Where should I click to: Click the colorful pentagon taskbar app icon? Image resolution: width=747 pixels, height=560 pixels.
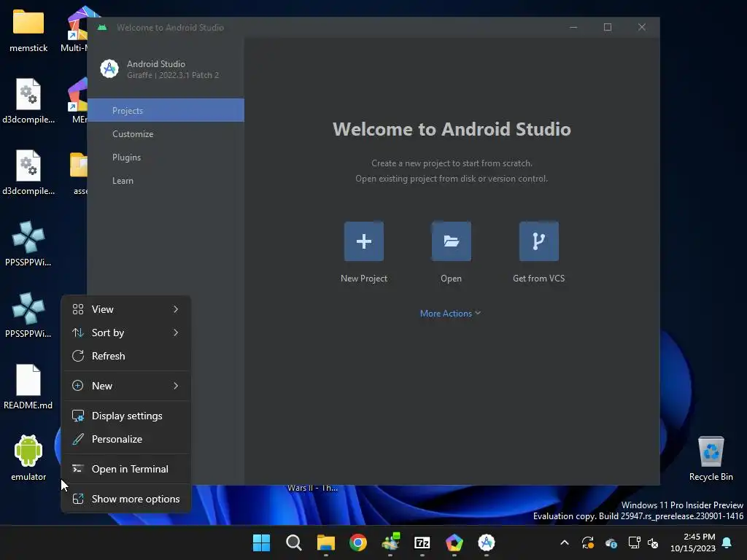click(x=454, y=542)
